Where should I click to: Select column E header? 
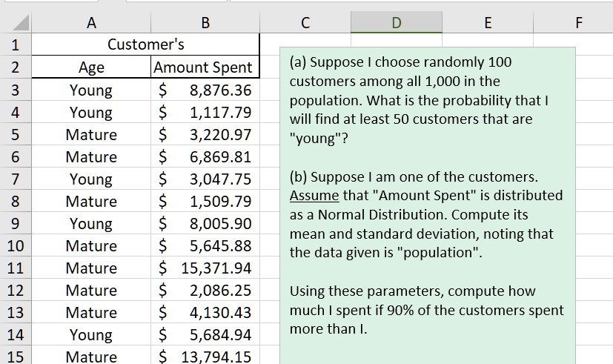click(x=487, y=23)
